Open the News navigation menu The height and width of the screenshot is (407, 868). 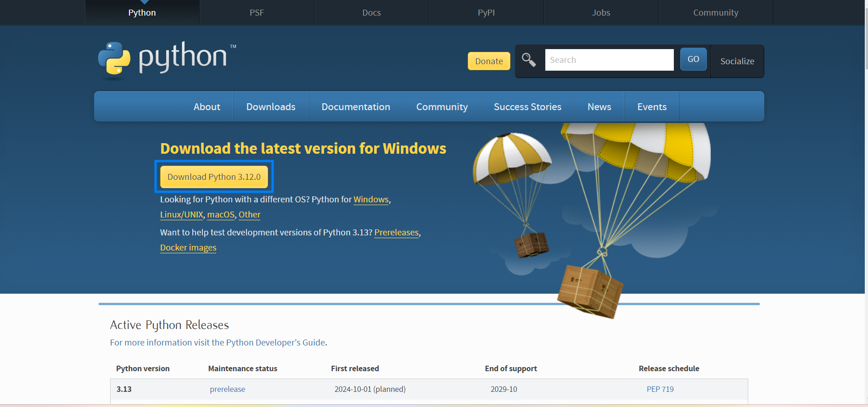(599, 106)
